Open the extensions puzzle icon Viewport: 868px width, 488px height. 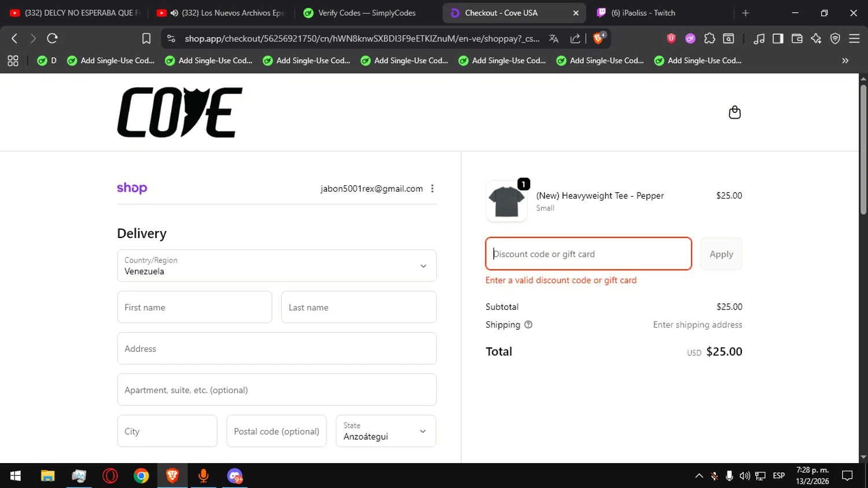point(709,38)
